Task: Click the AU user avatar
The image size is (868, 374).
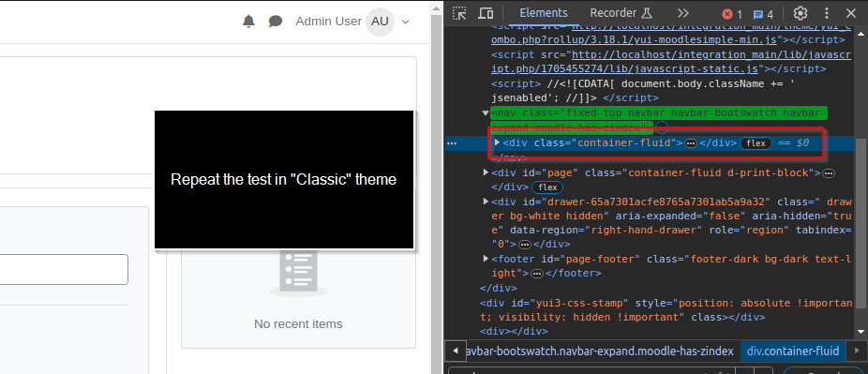Action: (380, 22)
